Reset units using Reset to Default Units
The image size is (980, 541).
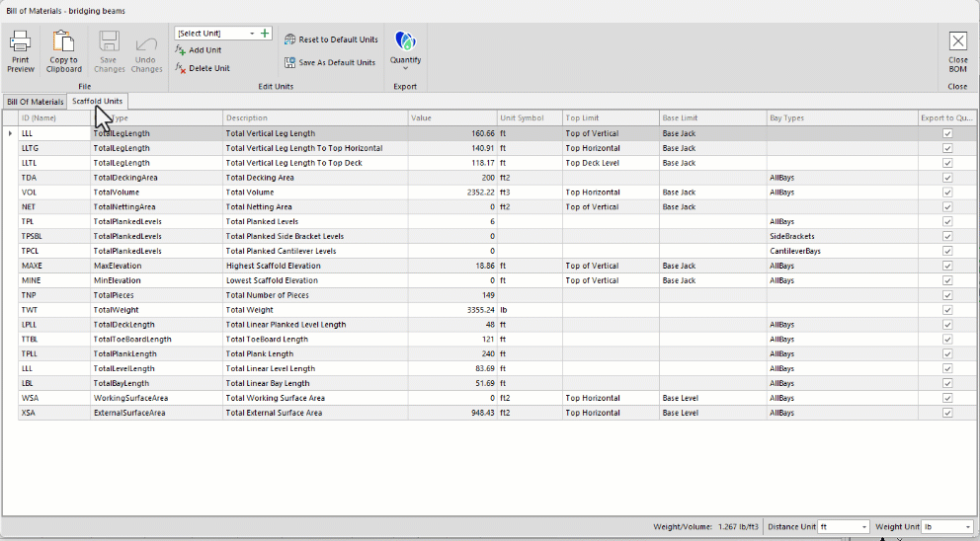click(331, 39)
